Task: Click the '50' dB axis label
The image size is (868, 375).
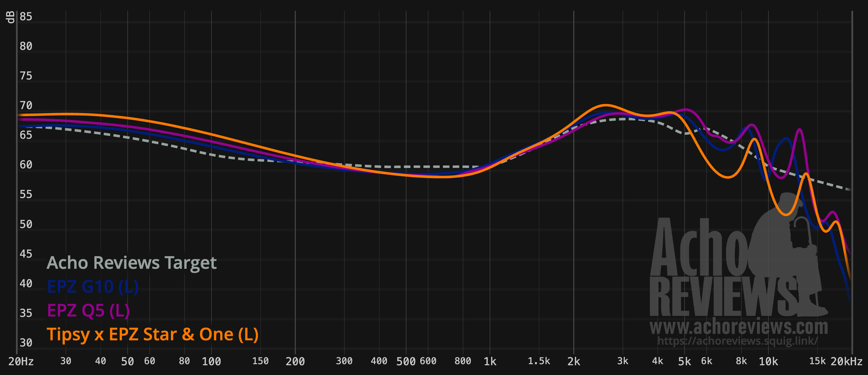Action: coord(26,224)
